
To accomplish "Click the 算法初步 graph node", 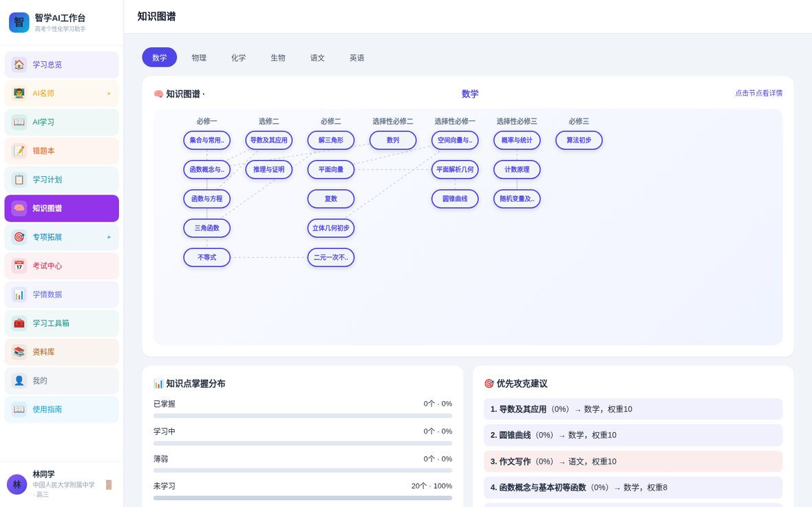I will coord(579,140).
